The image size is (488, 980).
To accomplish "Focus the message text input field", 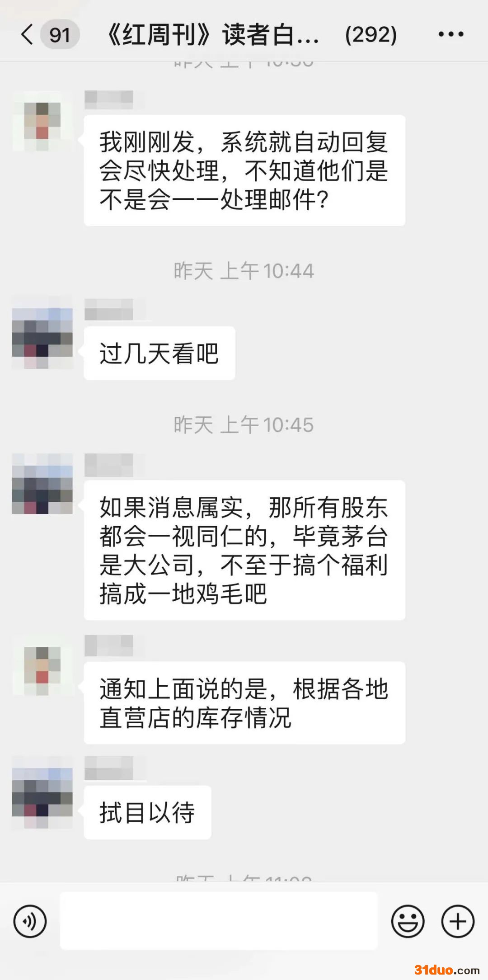I will pos(219,921).
